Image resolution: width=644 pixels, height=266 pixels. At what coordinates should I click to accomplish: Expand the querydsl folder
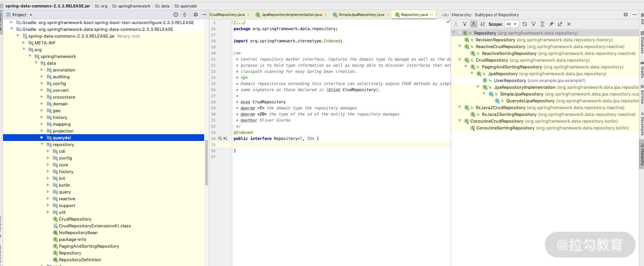tap(42, 138)
